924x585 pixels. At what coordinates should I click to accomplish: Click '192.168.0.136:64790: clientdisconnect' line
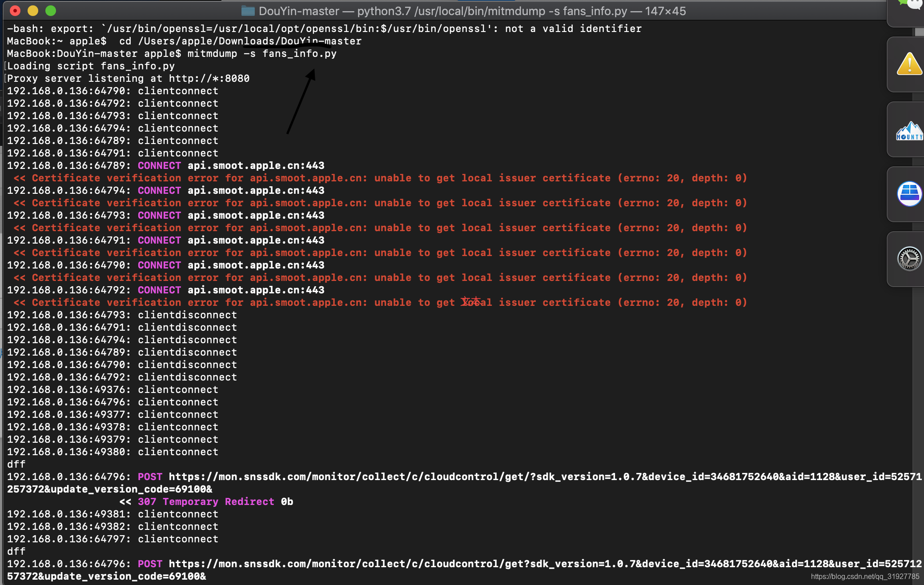pos(122,365)
